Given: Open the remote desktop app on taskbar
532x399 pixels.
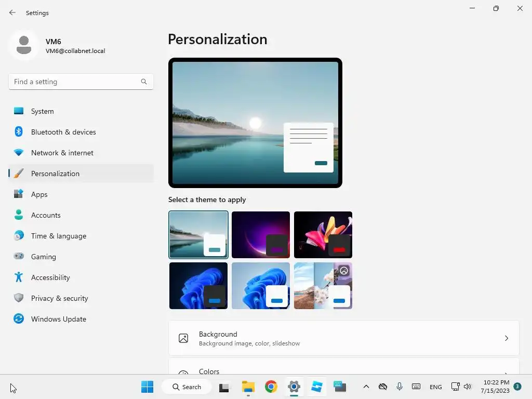Looking at the screenshot, I should [340, 387].
